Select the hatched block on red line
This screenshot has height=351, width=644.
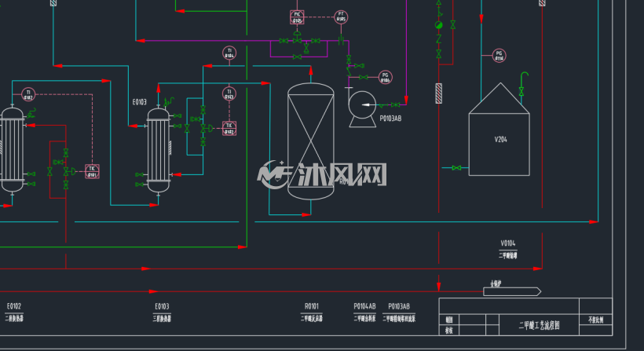[439, 93]
